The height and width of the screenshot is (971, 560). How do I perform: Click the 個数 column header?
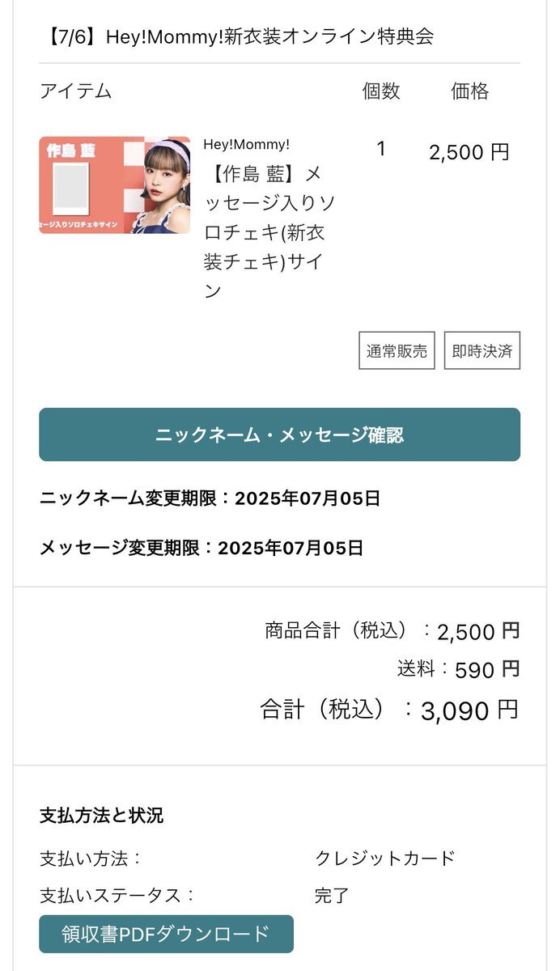pyautogui.click(x=380, y=91)
